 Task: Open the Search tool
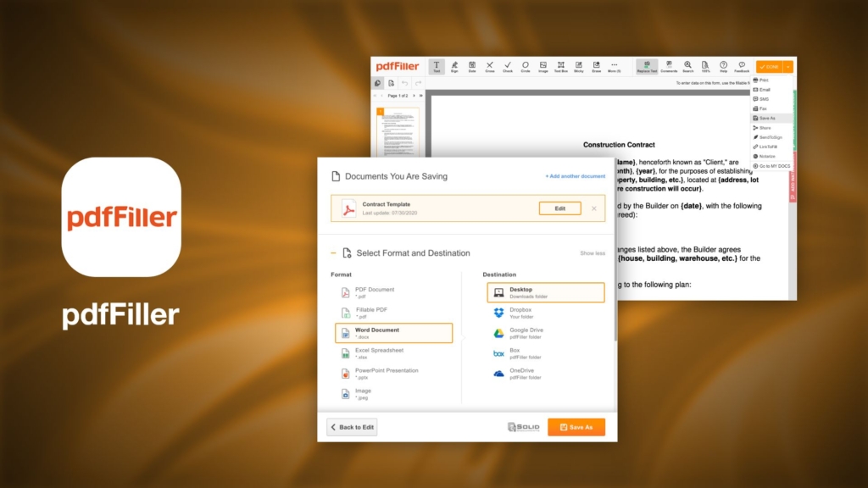pos(687,67)
